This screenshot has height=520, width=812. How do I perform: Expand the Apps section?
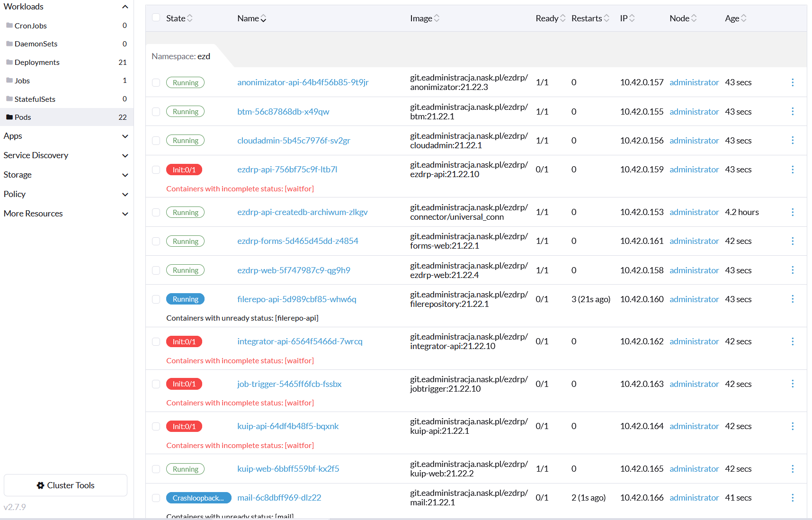click(x=125, y=136)
